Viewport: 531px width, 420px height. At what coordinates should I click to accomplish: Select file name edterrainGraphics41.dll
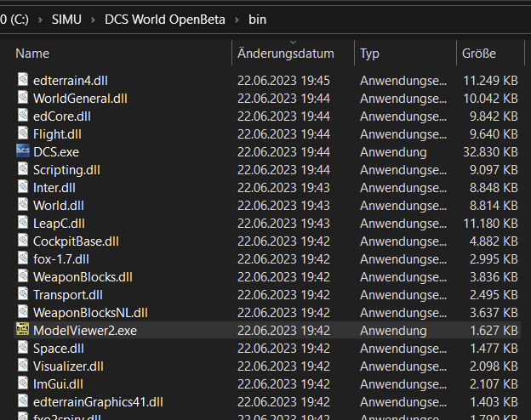tap(98, 402)
